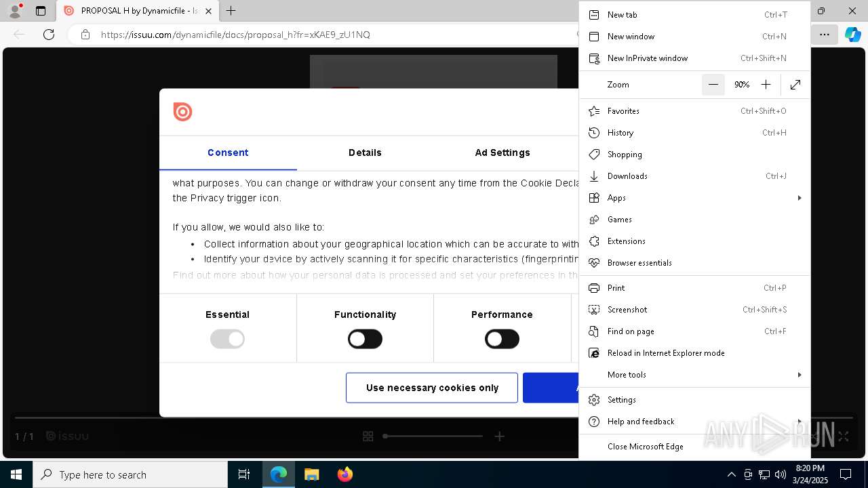Open History menu entry
868x488 pixels.
pyautogui.click(x=694, y=133)
